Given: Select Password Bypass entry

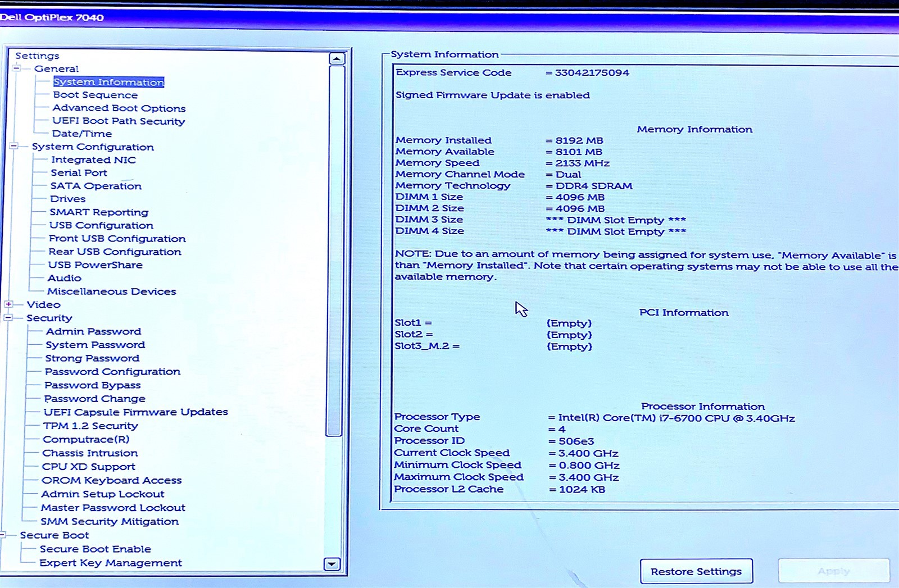Looking at the screenshot, I should pos(93,385).
